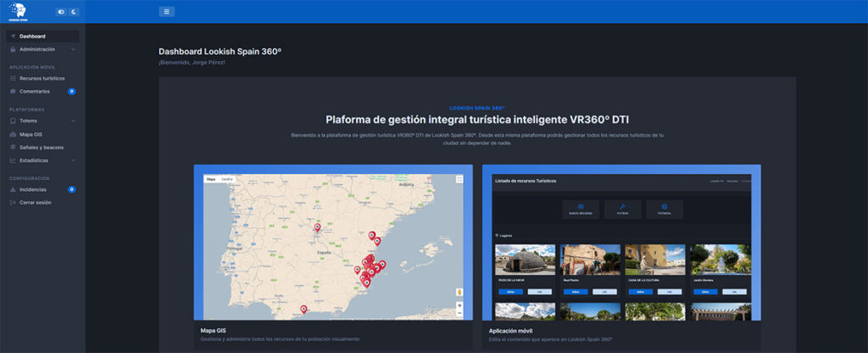
Task: Click the Bienvenido, Jorge Pérez greeting
Action: pyautogui.click(x=192, y=63)
